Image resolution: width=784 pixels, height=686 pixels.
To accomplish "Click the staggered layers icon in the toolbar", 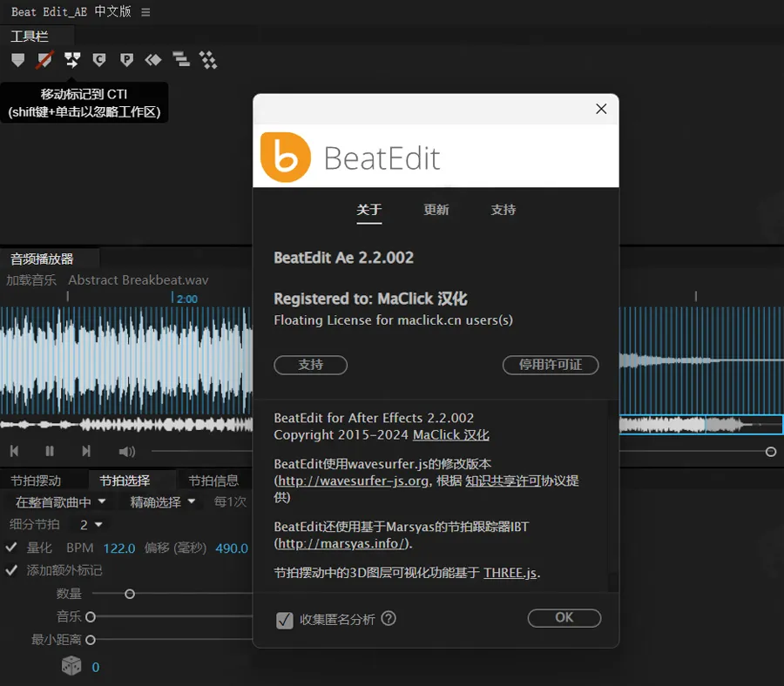I will [x=180, y=60].
